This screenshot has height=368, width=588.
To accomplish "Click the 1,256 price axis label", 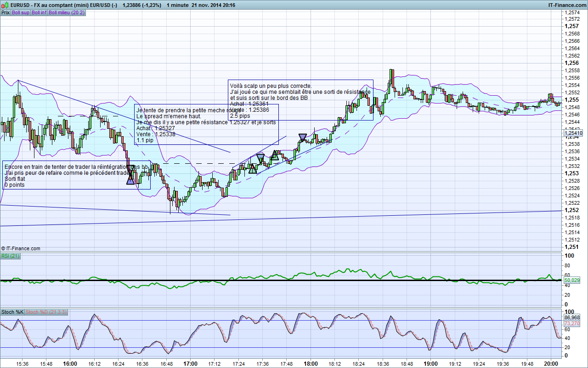I will pos(571,63).
